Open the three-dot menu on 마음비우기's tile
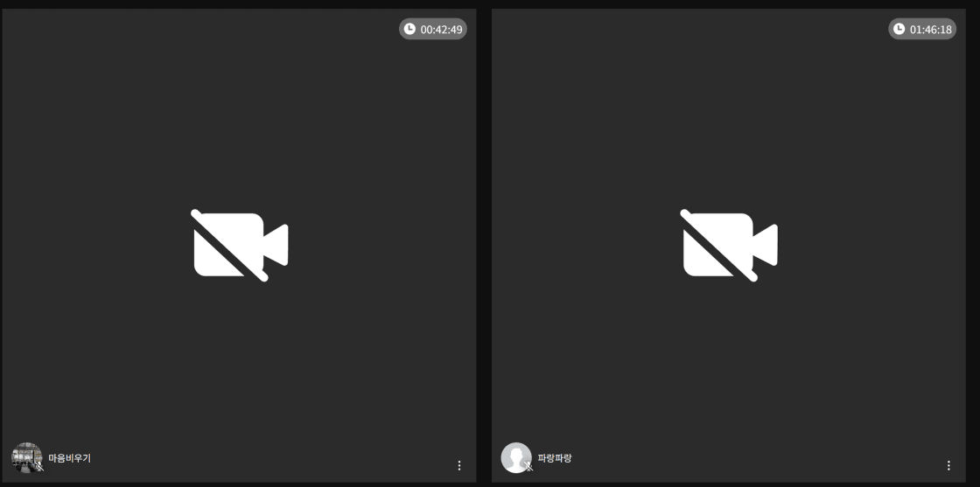Image resolution: width=980 pixels, height=487 pixels. coord(459,465)
